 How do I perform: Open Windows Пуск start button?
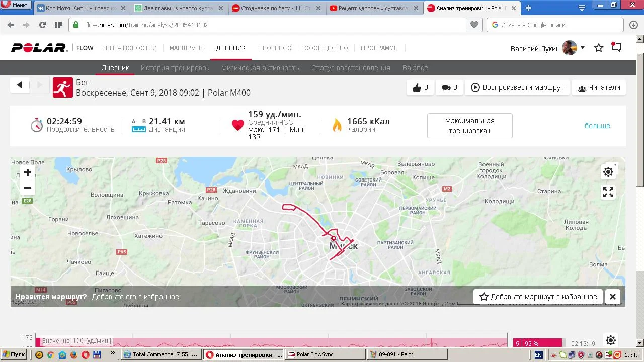point(14,354)
